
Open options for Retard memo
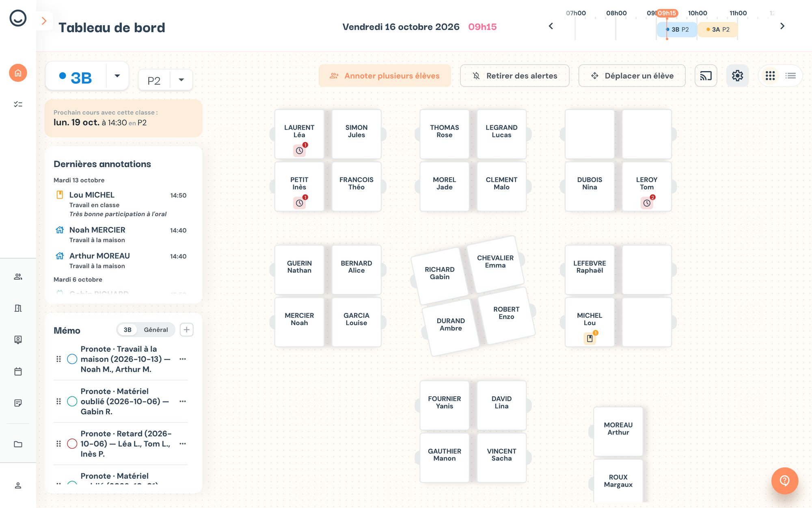[183, 444]
